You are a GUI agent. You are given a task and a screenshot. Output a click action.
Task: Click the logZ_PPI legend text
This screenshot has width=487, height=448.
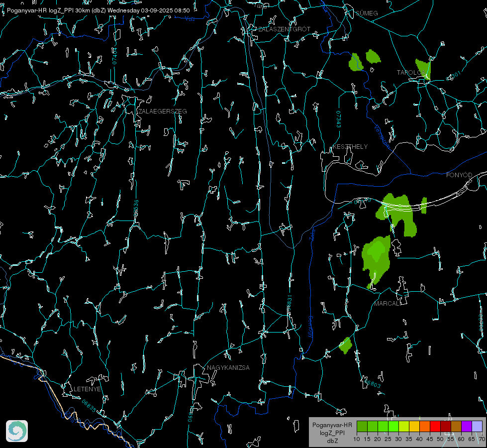tap(332, 433)
